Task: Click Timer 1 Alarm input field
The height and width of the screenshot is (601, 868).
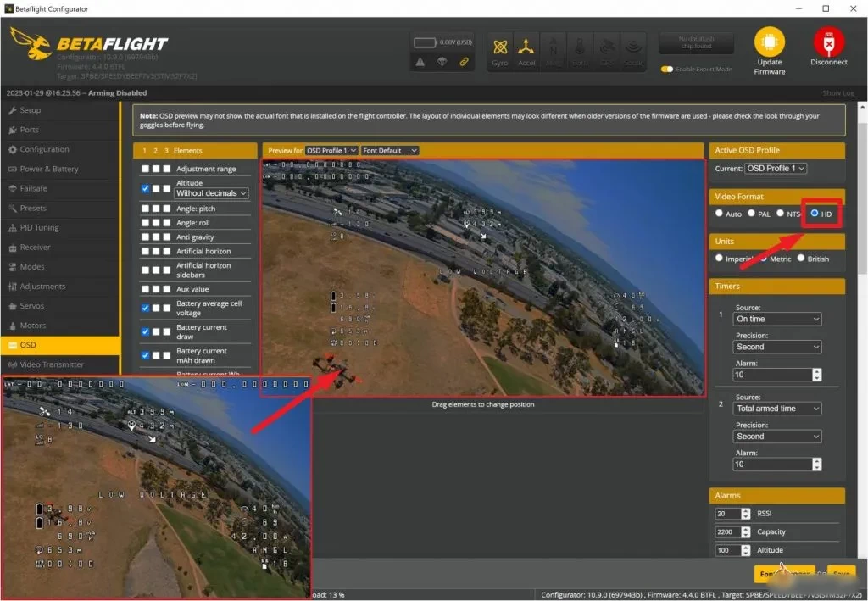Action: 772,375
